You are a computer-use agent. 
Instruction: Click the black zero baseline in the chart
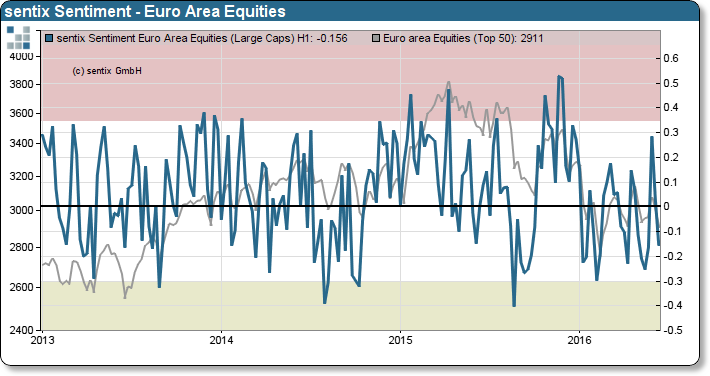[x=351, y=206]
